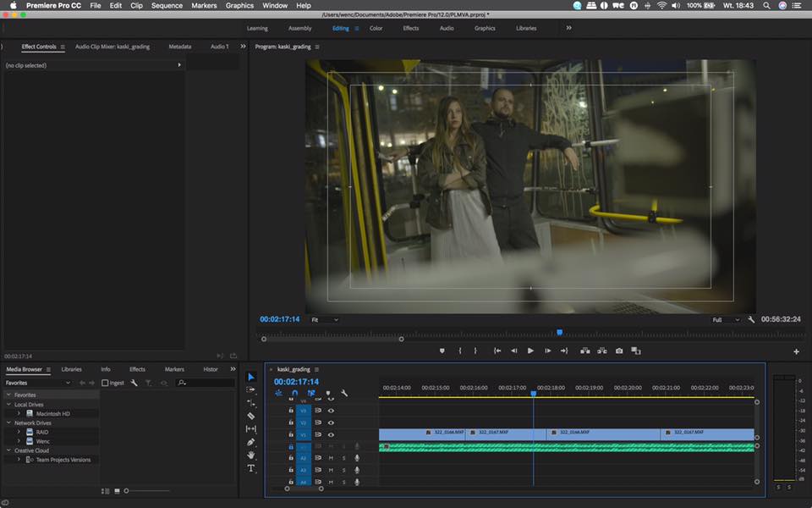
Task: Mute audio track A2
Action: (331, 458)
